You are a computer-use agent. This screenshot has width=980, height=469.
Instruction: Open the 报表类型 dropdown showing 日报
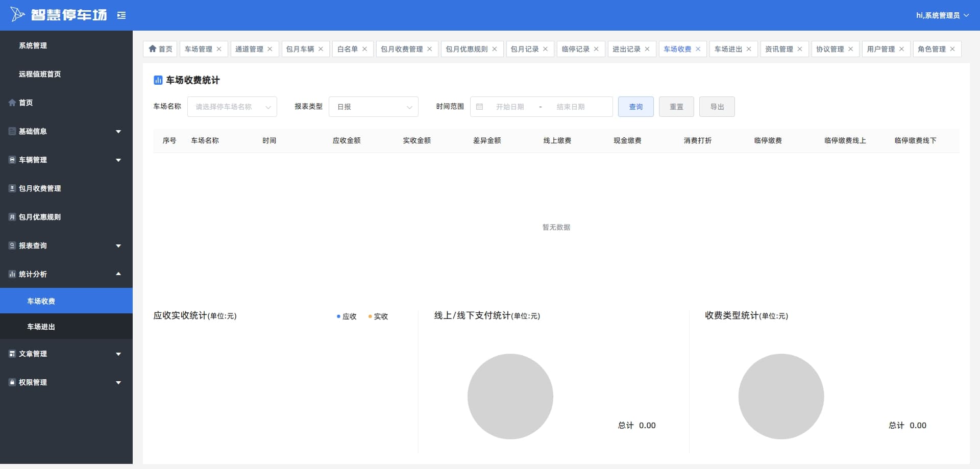click(374, 107)
